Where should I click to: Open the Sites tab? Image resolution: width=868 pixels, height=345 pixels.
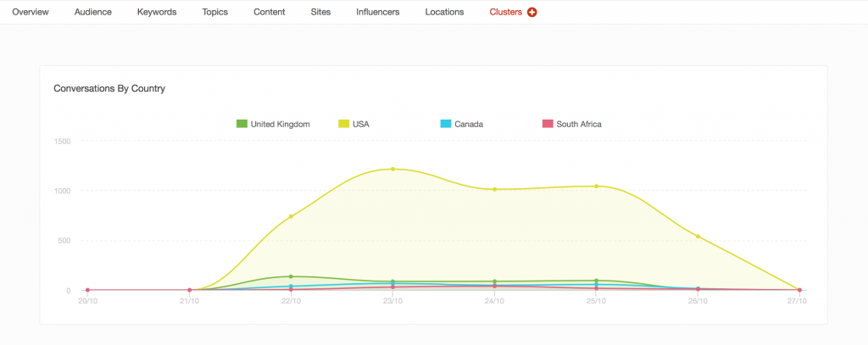320,13
